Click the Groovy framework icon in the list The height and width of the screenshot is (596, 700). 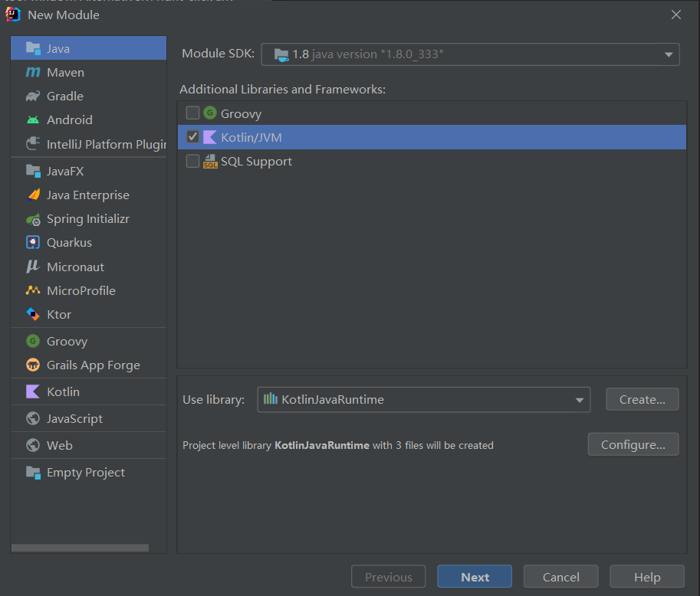click(x=210, y=113)
